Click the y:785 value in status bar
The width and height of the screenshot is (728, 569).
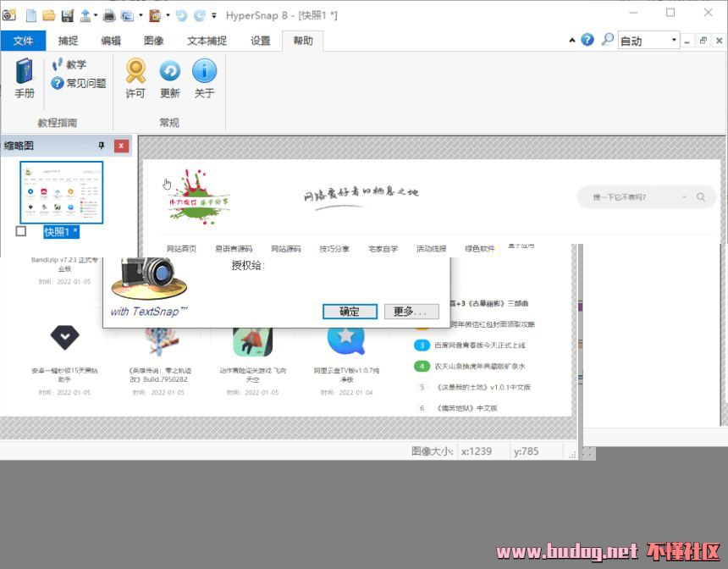pos(526,451)
